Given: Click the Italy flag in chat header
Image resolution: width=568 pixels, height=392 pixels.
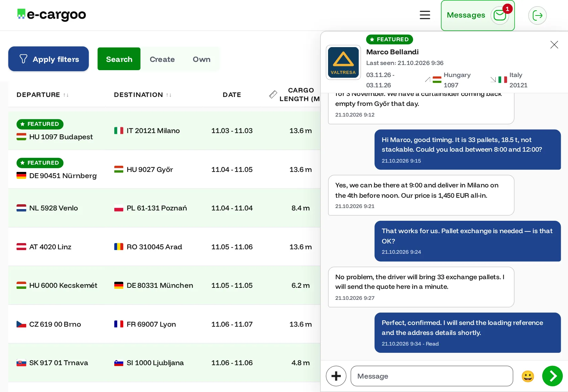Looking at the screenshot, I should coord(503,80).
